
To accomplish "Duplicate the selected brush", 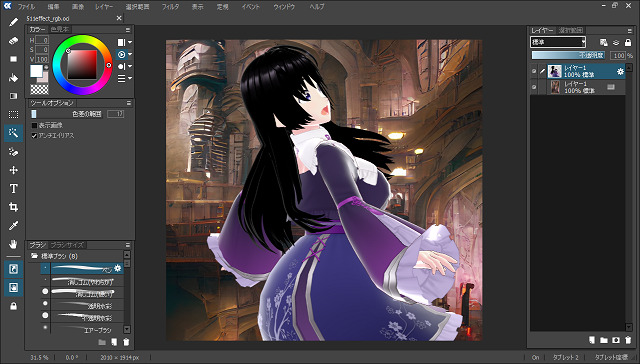I will pyautogui.click(x=114, y=342).
